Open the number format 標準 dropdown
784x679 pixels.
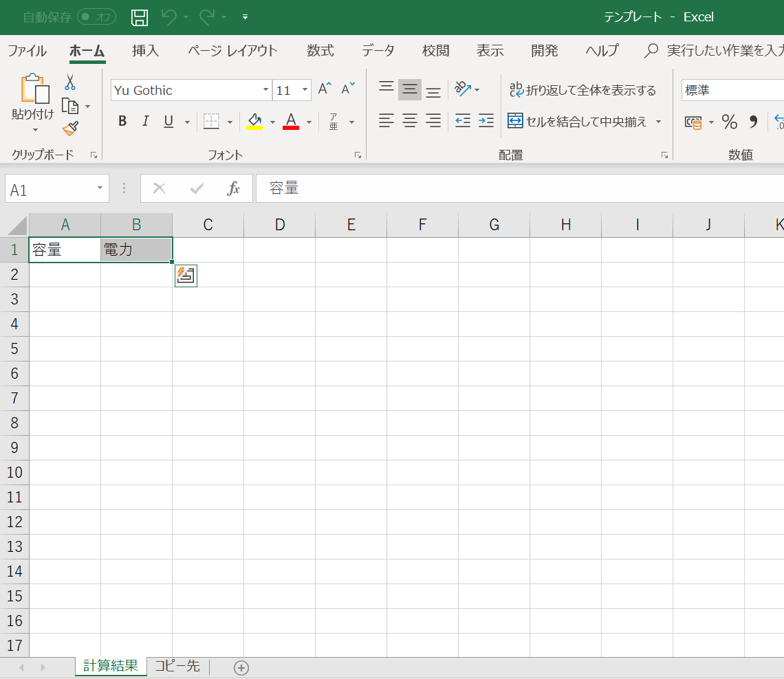(x=732, y=90)
